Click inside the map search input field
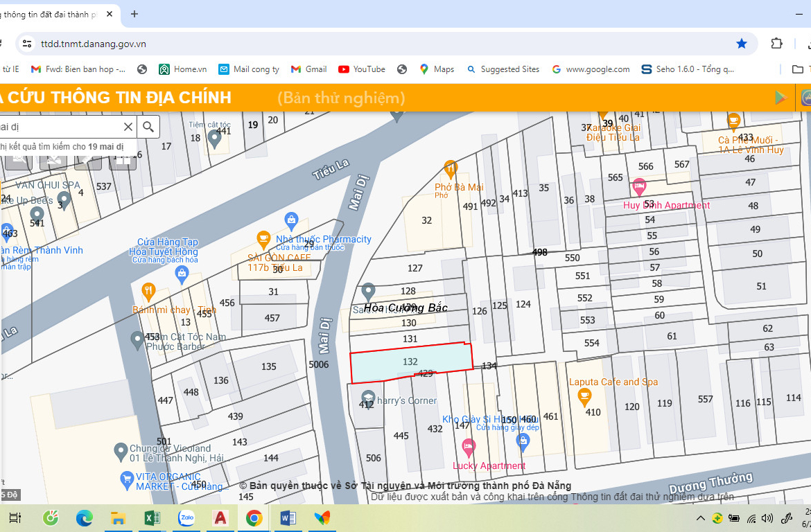This screenshot has width=811, height=532. (x=59, y=127)
